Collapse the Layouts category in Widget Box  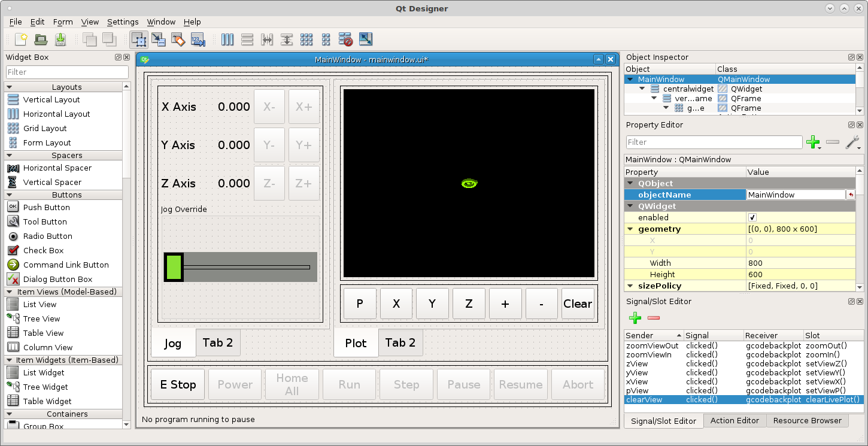point(10,87)
